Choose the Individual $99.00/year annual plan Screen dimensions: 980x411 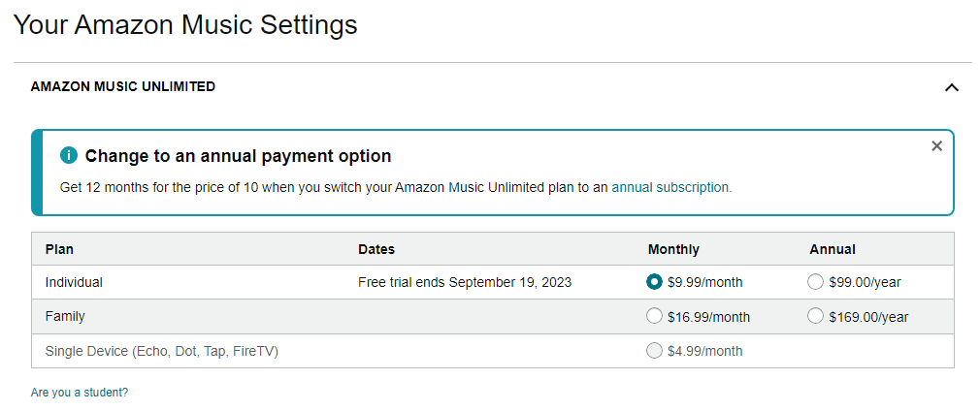(815, 282)
